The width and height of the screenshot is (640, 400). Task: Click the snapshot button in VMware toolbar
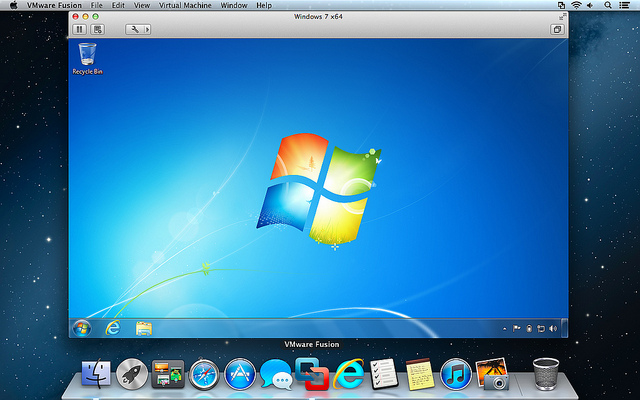point(98,30)
